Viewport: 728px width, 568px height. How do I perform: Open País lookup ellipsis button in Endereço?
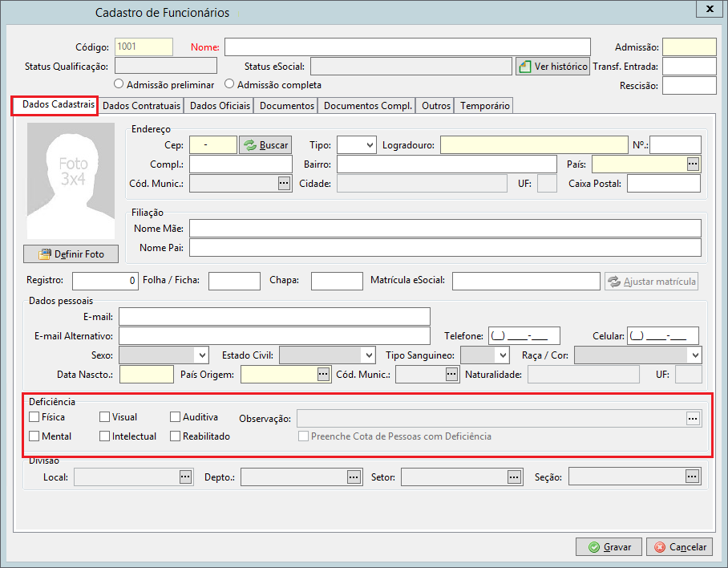coord(693,164)
